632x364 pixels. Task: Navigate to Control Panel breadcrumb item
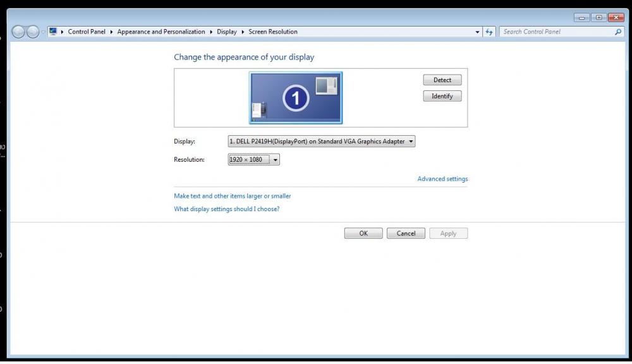(x=87, y=32)
